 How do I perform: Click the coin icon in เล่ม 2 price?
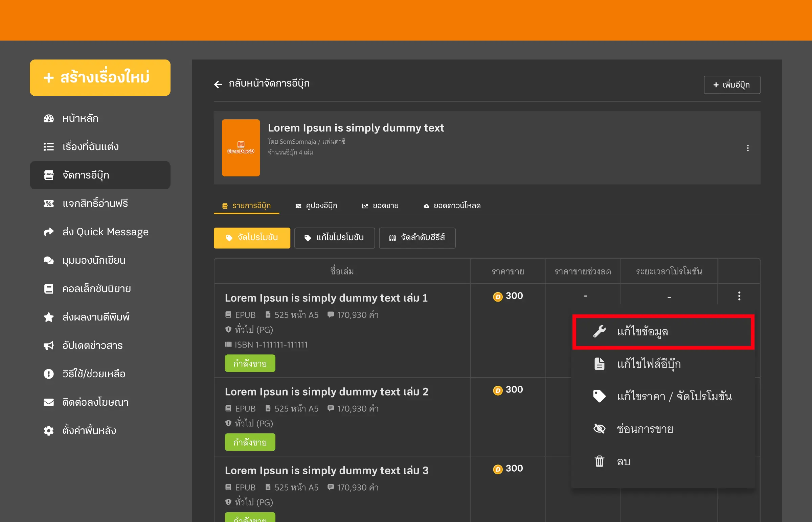coord(498,390)
